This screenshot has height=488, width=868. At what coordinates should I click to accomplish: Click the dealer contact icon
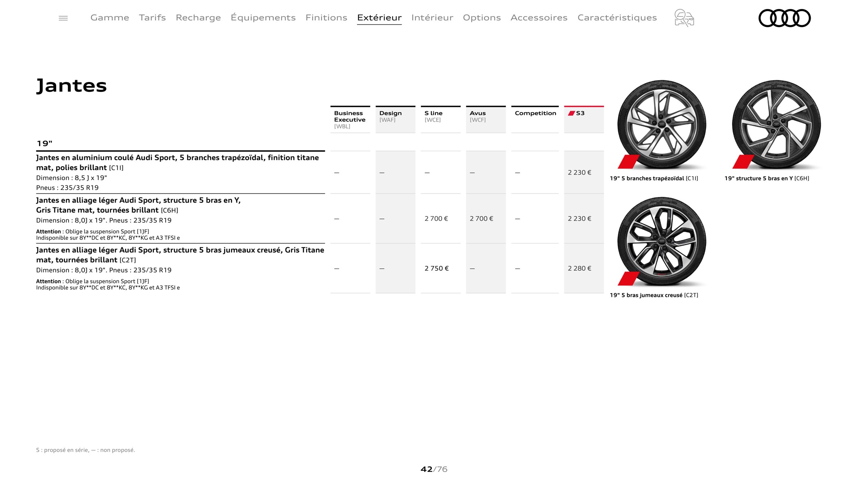[x=684, y=18]
